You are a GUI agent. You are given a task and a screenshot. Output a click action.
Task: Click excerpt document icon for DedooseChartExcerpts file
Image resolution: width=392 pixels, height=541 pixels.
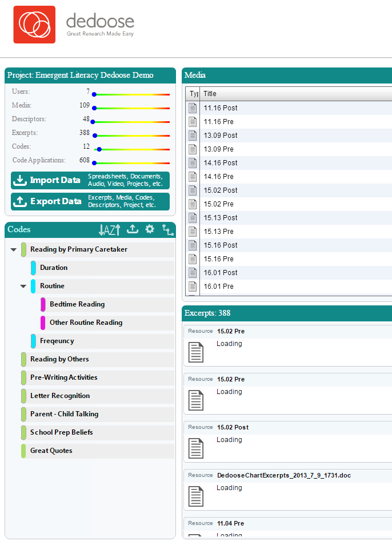(x=196, y=496)
